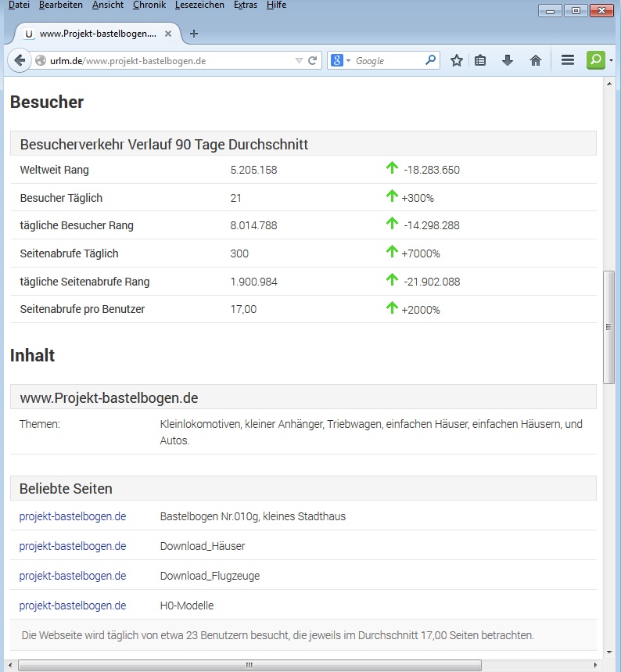
Task: Click the search magnifier in Google box
Action: (x=430, y=60)
